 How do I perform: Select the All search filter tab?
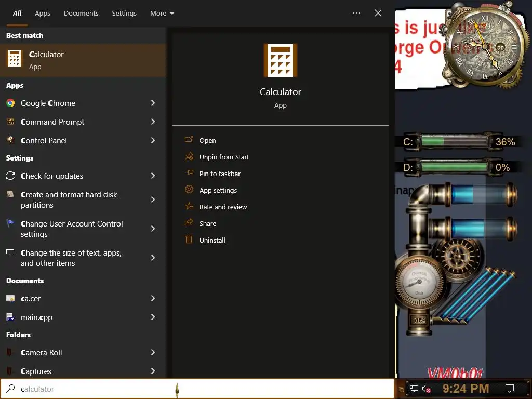pyautogui.click(x=17, y=13)
